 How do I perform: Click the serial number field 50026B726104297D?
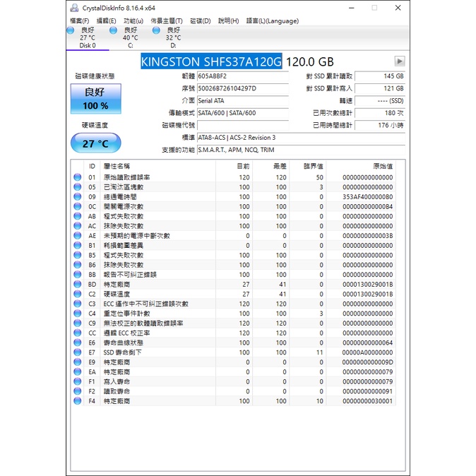click(x=242, y=88)
